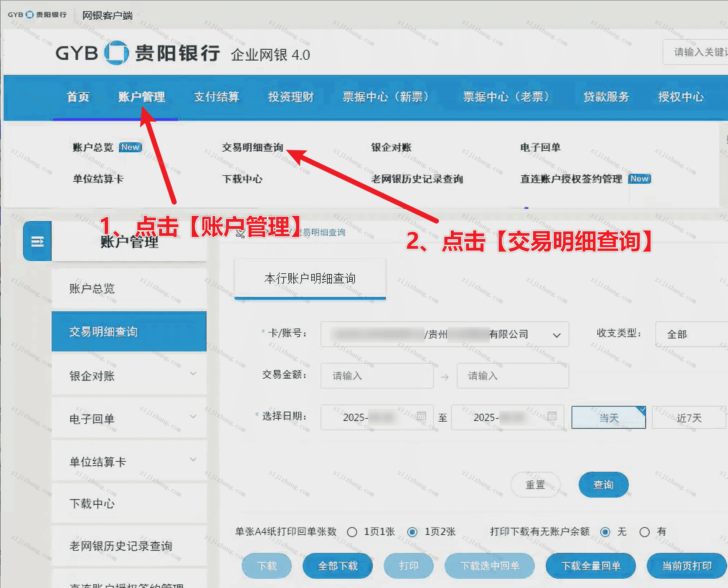This screenshot has height=588, width=728.
Task: Click the Guiyang Bank logo emblem
Action: [116, 53]
